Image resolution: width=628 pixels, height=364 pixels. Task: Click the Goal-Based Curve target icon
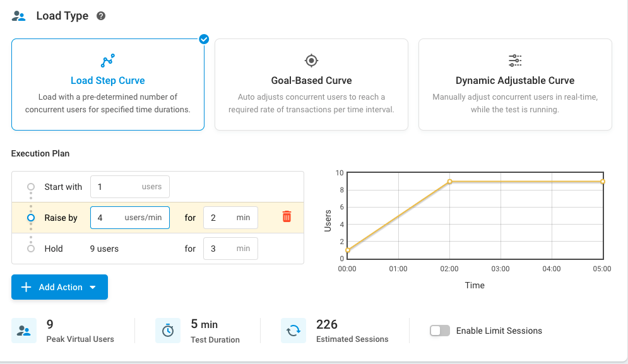[x=311, y=61]
